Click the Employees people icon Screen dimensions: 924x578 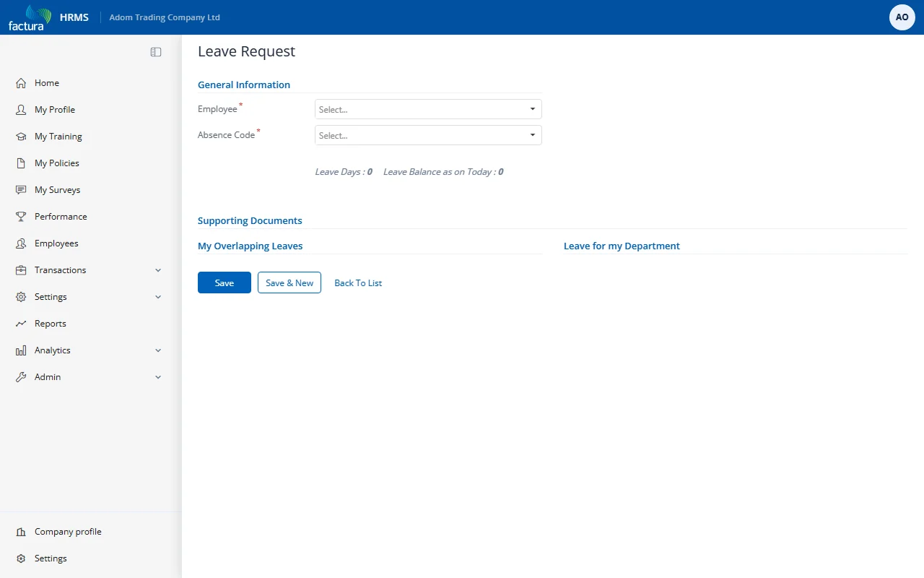21,243
